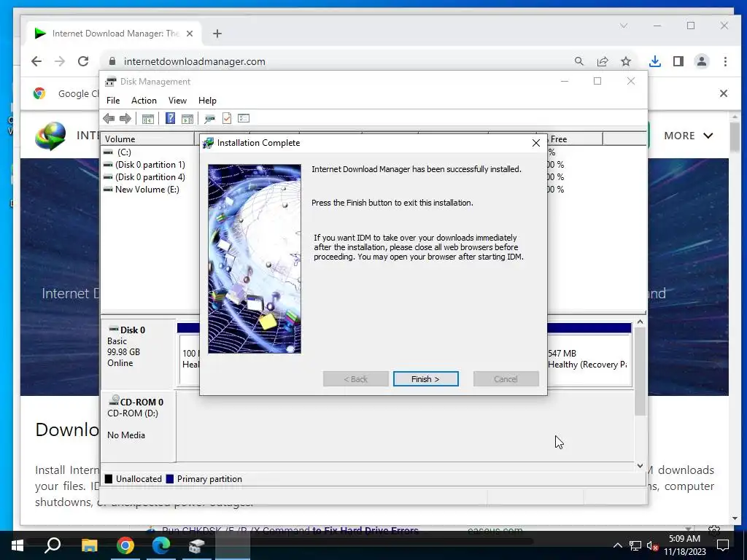Click the Forward arrow in Disk Management toolbar

pyautogui.click(x=125, y=119)
